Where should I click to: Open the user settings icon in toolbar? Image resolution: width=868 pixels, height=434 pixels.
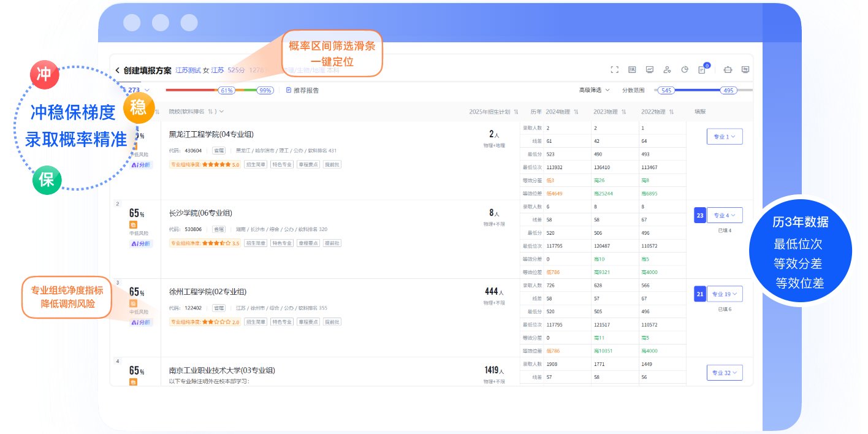[668, 70]
